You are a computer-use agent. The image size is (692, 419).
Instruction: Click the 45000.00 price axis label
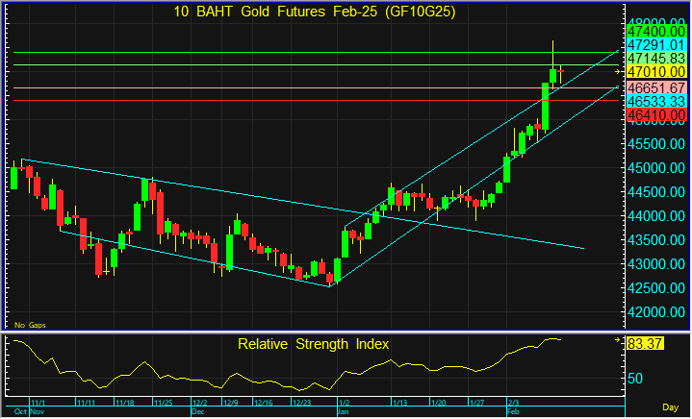coord(655,168)
